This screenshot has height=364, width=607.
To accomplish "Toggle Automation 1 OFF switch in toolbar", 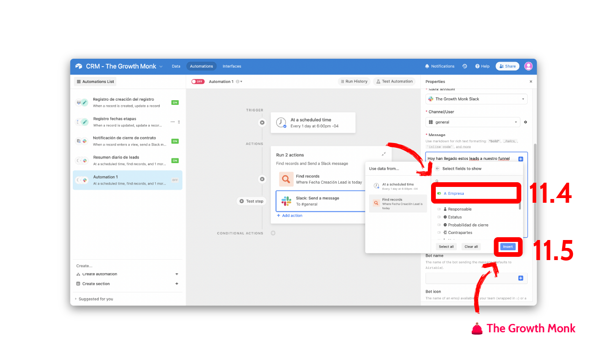I will coord(198,82).
